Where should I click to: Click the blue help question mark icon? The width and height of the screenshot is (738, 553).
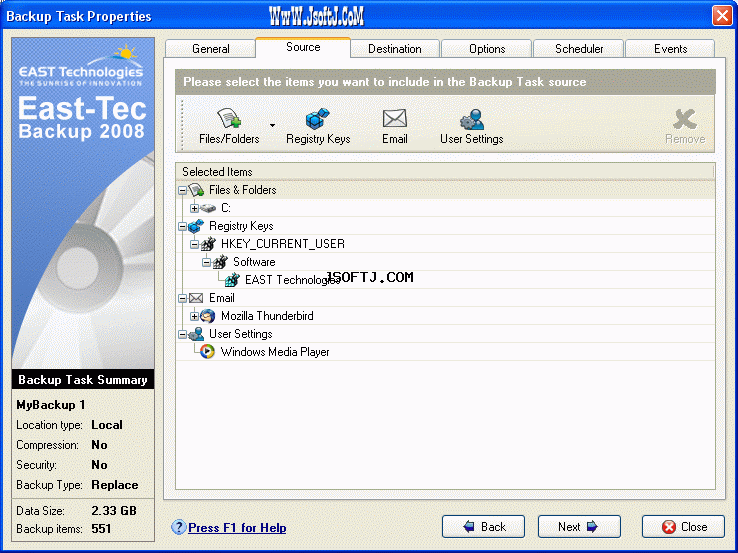click(178, 527)
